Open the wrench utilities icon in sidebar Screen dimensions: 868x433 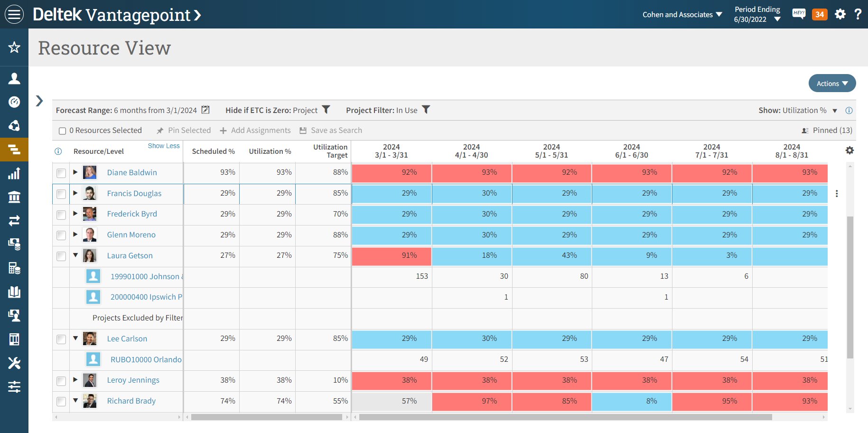(14, 363)
